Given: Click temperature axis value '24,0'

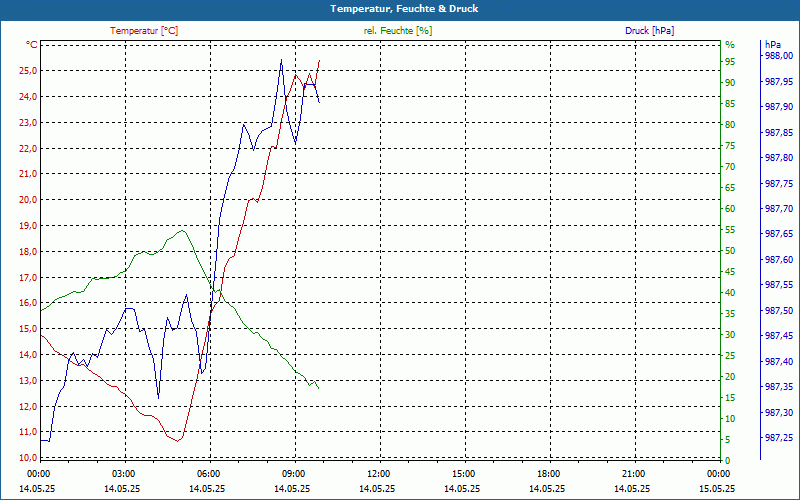Looking at the screenshot, I should click(x=28, y=97).
